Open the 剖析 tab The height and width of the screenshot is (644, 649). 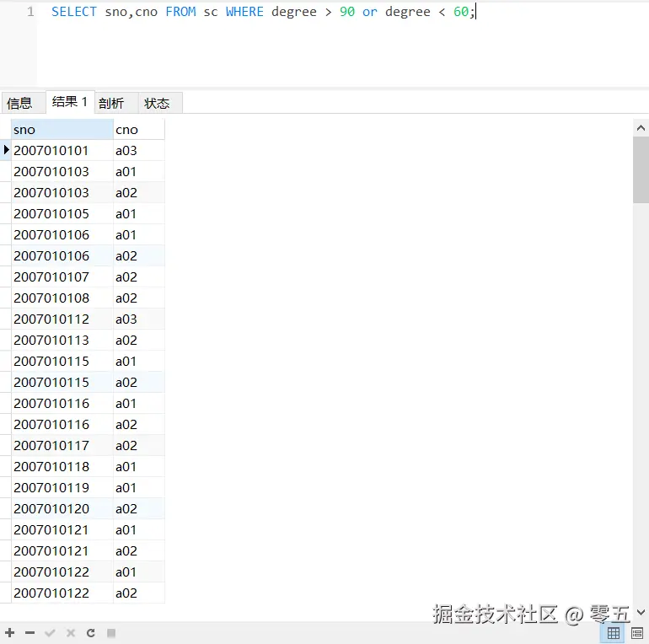[116, 103]
